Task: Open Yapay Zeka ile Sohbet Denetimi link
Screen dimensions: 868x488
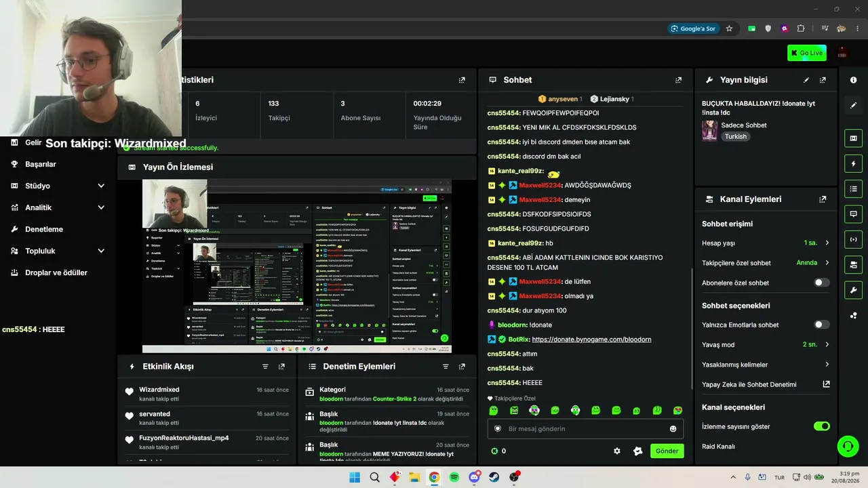Action: 766,384
